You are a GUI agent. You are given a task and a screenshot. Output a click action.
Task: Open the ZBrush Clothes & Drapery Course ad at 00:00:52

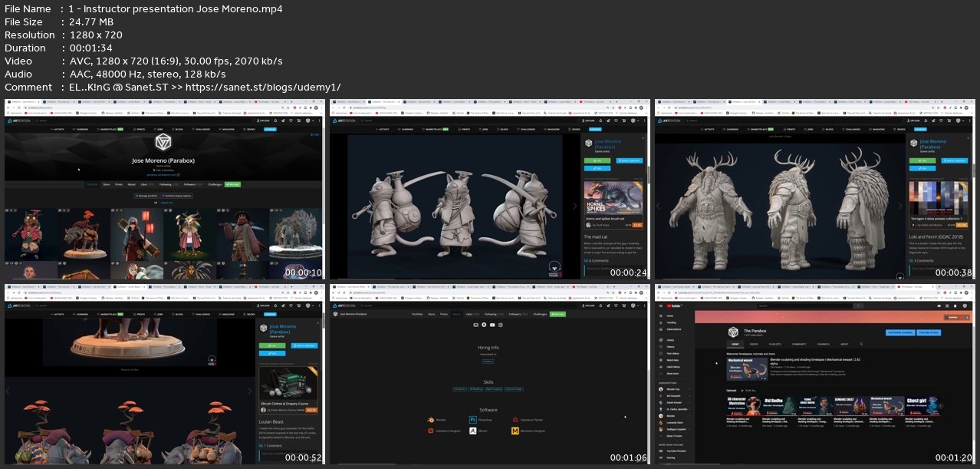coord(288,390)
